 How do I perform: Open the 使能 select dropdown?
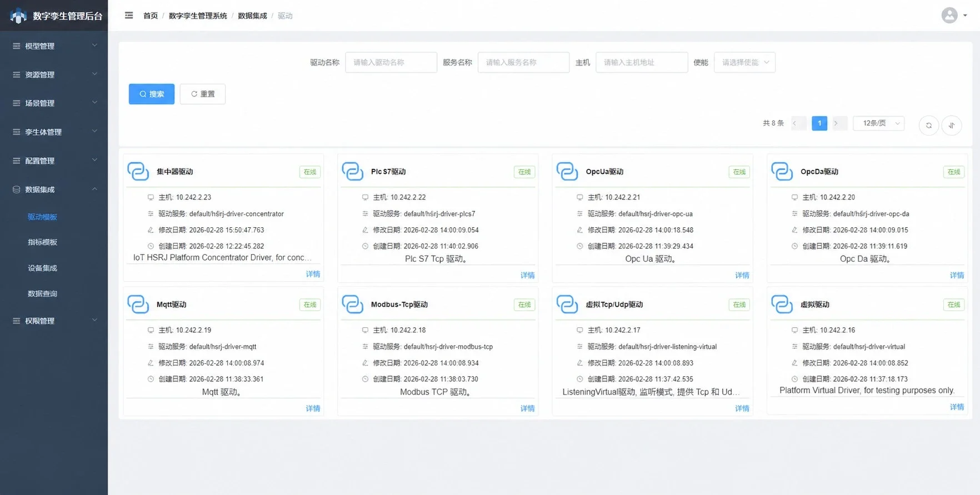pyautogui.click(x=744, y=62)
